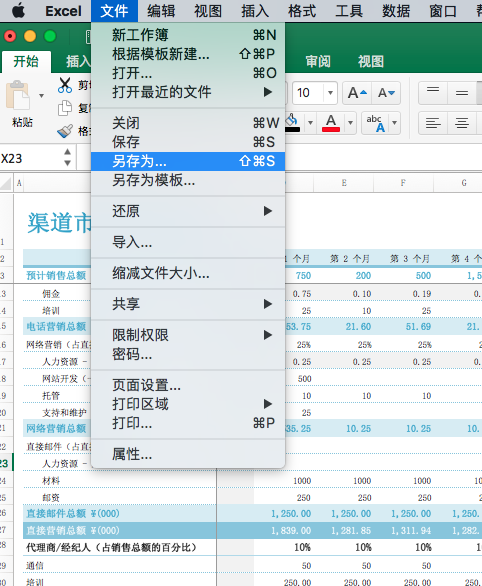This screenshot has width=482, height=586.
Task: Click the copy icon in ribbon
Action: tap(65, 108)
